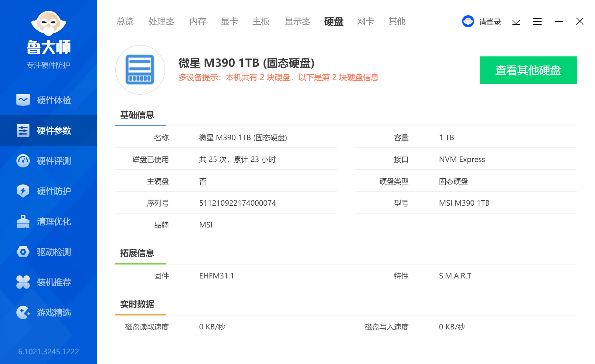Open 硬件评测 from the sidebar
Viewport: 595px width, 364px height.
click(49, 161)
